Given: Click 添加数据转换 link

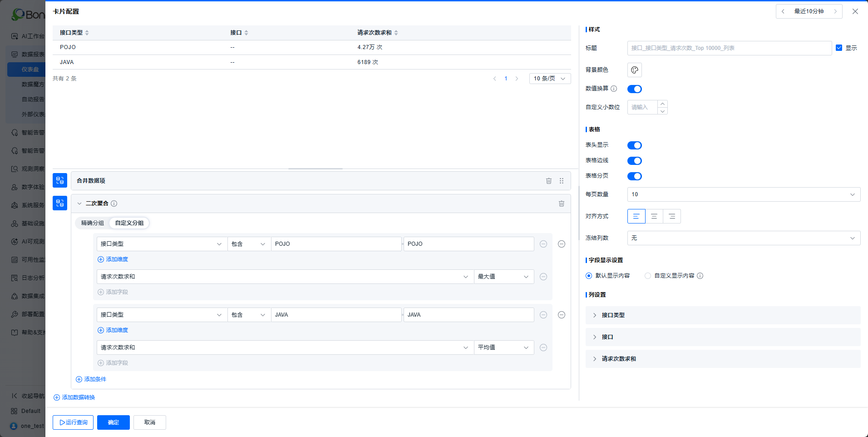Looking at the screenshot, I should point(74,397).
